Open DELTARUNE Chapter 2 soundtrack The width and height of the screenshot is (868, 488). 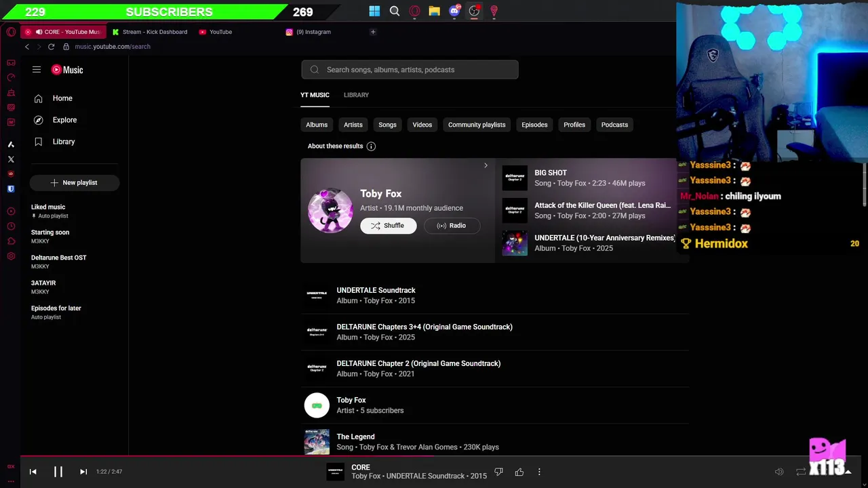coord(495,369)
